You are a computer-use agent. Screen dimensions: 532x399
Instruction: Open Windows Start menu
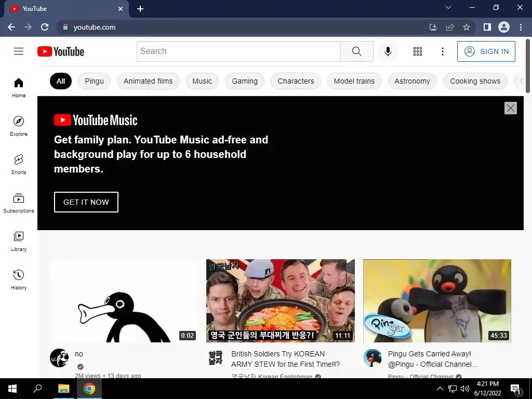tap(12, 389)
